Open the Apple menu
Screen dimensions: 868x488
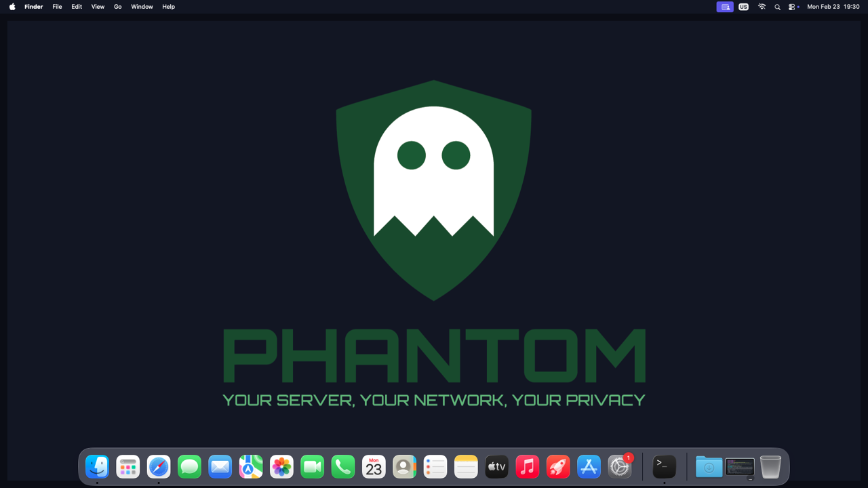tap(12, 7)
